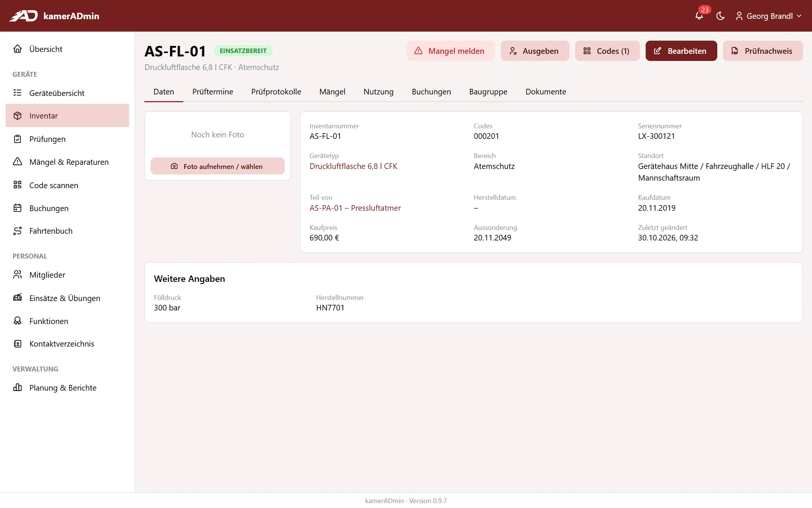The height and width of the screenshot is (508, 812).
Task: Open the Mängel tab
Action: click(332, 92)
